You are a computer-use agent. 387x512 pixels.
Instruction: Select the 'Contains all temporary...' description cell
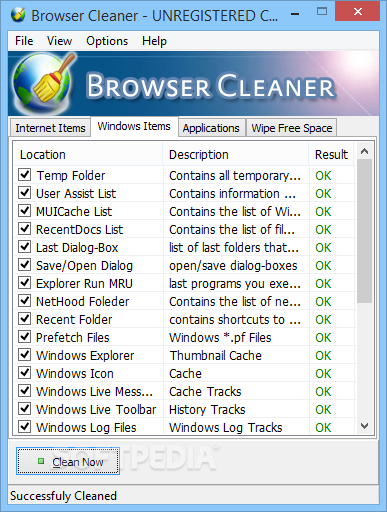click(235, 176)
